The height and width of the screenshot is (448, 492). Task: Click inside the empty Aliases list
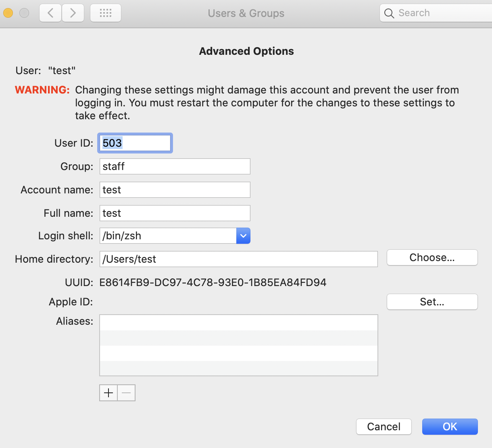(238, 345)
